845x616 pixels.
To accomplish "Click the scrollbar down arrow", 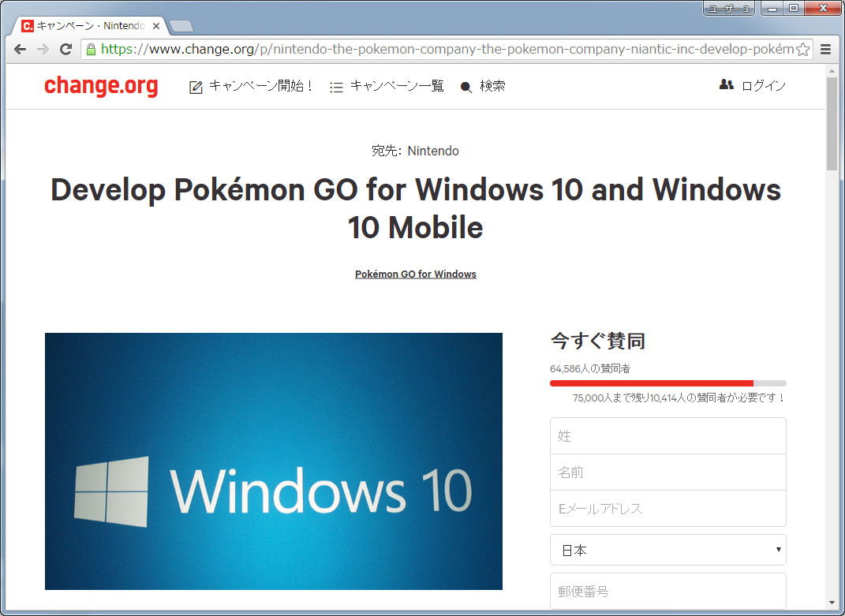I will [x=832, y=603].
